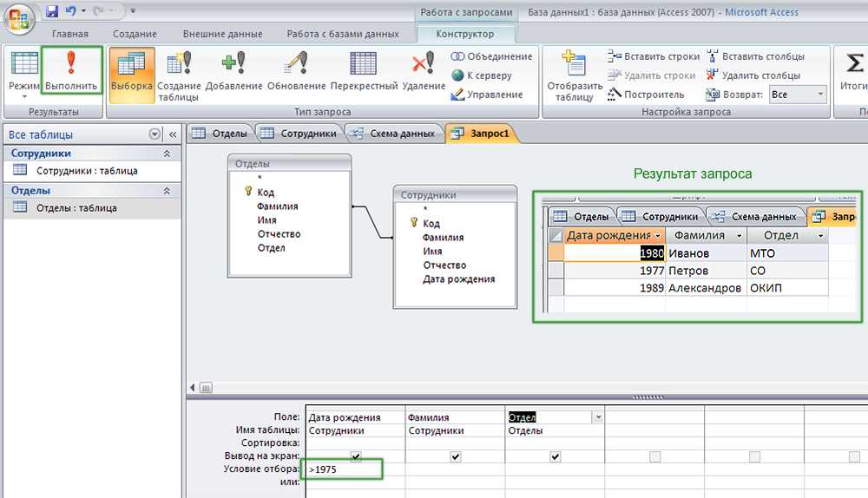Screen dimensions: 868x498
Task: Collapse the Сотрудники group
Action: 167,154
